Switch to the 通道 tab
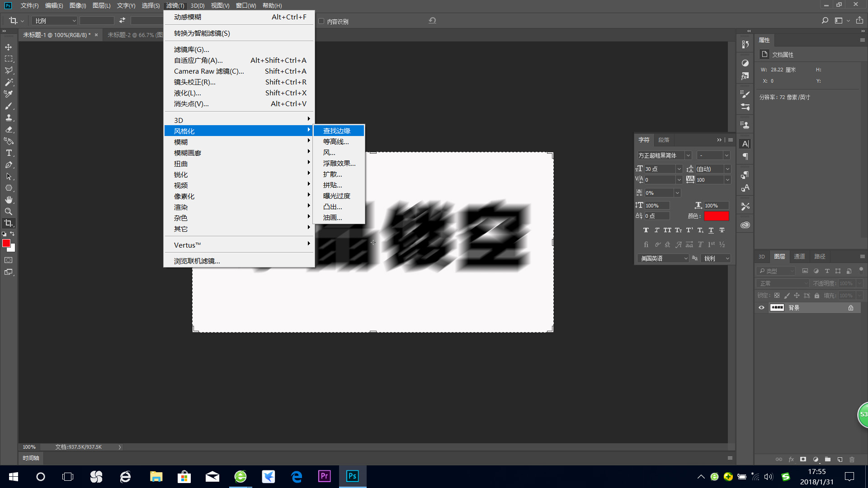The image size is (868, 488). (x=799, y=256)
